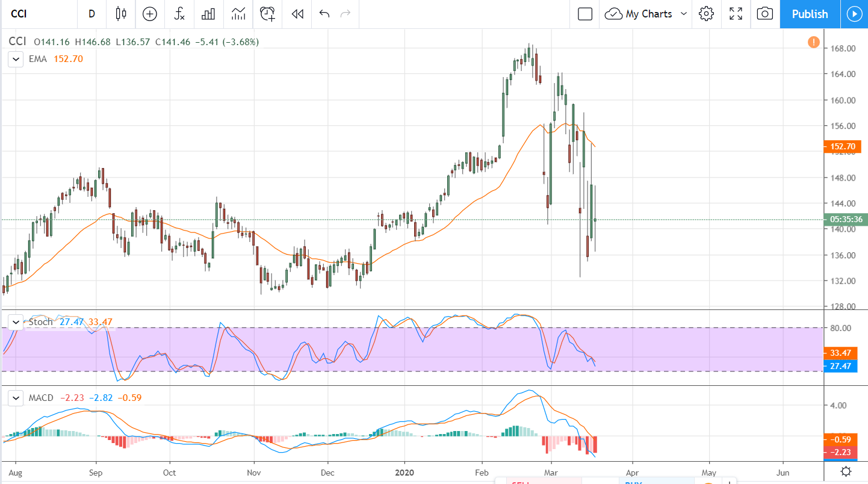Undo the last chart action

(324, 14)
